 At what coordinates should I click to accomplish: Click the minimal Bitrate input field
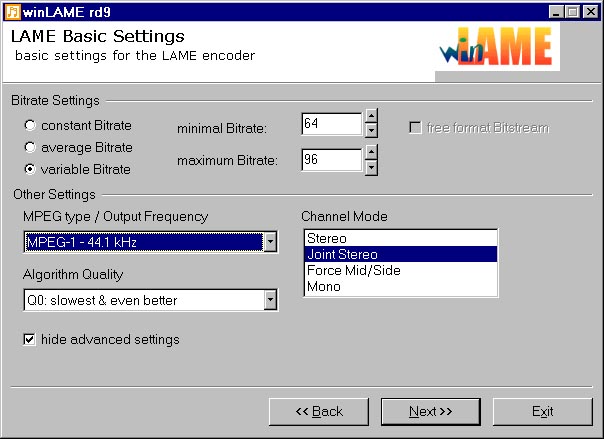pyautogui.click(x=332, y=124)
